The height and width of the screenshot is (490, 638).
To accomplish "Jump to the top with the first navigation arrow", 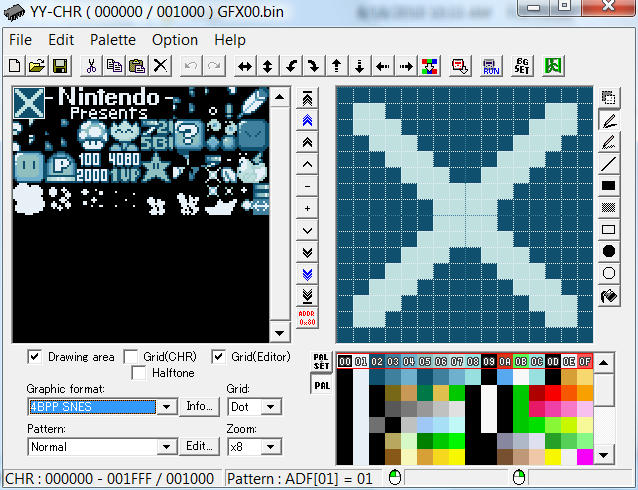I will point(308,98).
